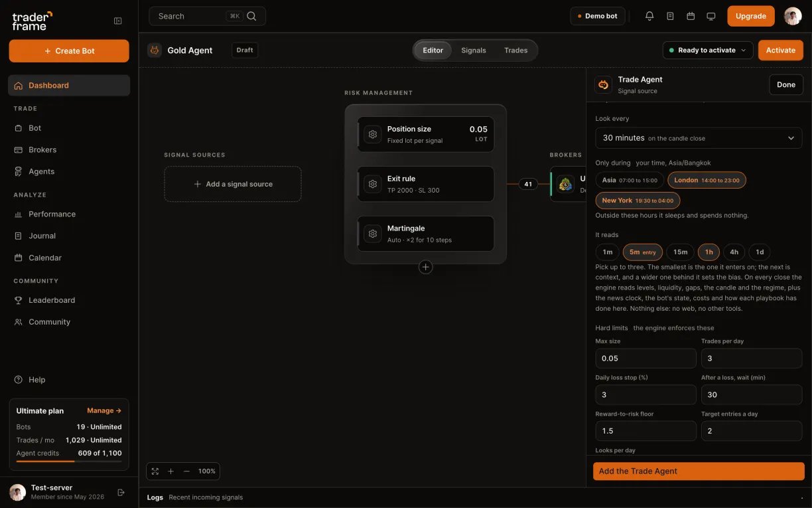Open the calendar icon in top bar
812x508 pixels.
pos(691,16)
